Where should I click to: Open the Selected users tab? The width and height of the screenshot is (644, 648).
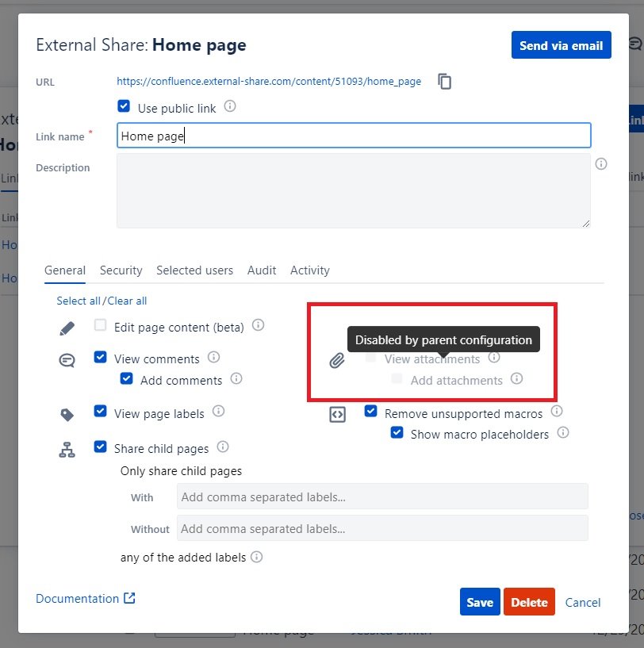(x=194, y=270)
